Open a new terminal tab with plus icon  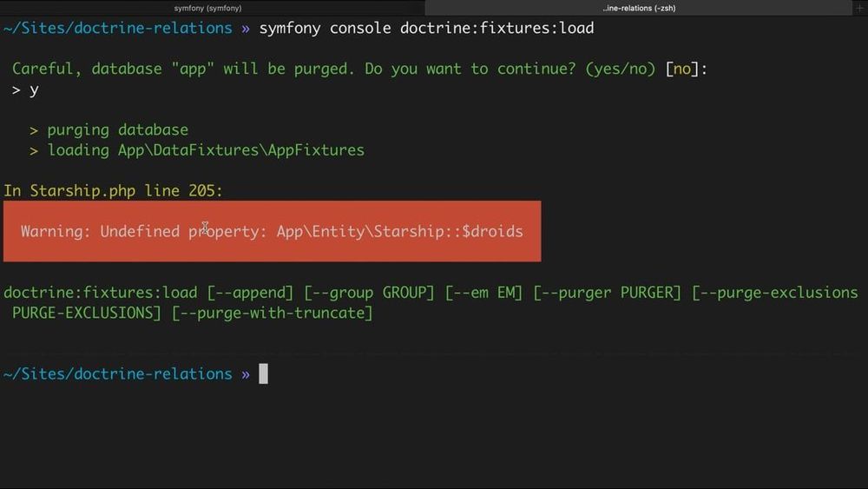[859, 8]
